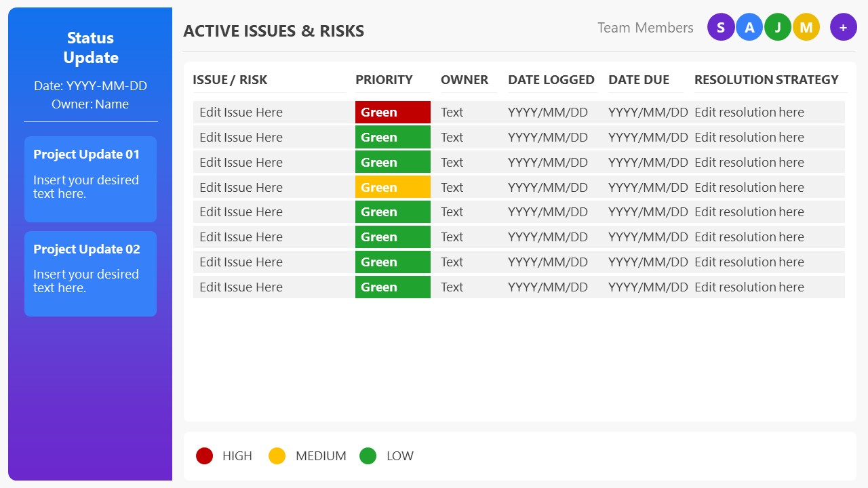Click the Owner Name field in sidebar
Viewport: 868px width, 488px height.
click(x=90, y=104)
